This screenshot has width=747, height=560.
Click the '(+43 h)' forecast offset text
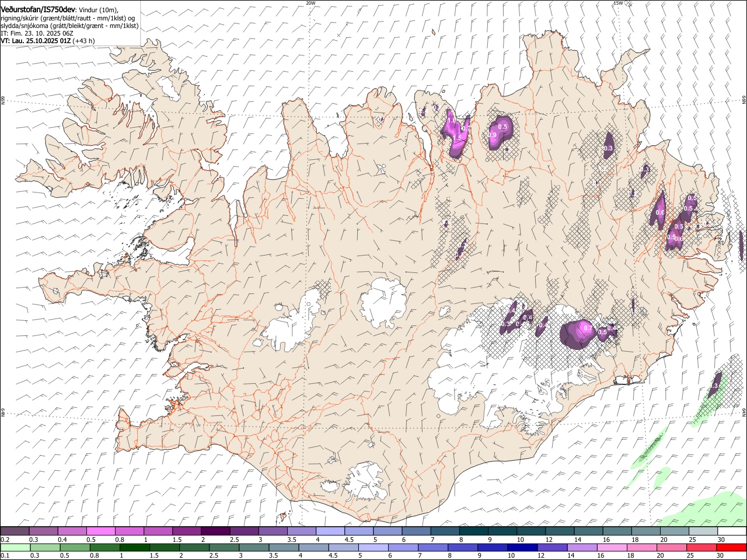(x=84, y=41)
